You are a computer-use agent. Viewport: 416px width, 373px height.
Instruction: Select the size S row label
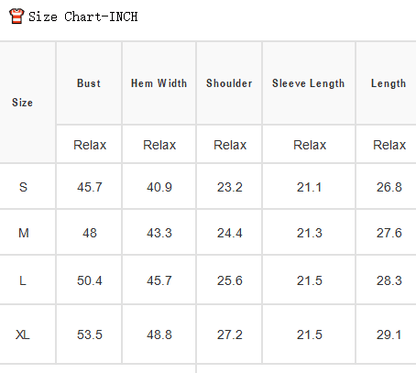pyautogui.click(x=23, y=187)
